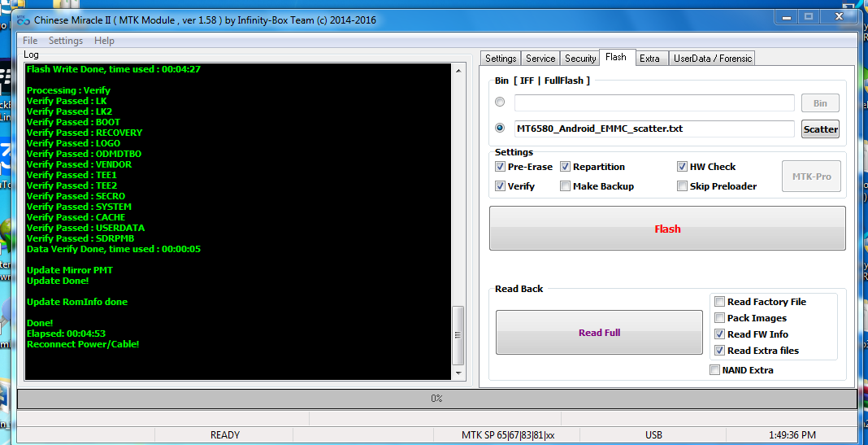Toggle Read FW Info checkbox
Viewport: 868px width, 445px height.
(719, 334)
